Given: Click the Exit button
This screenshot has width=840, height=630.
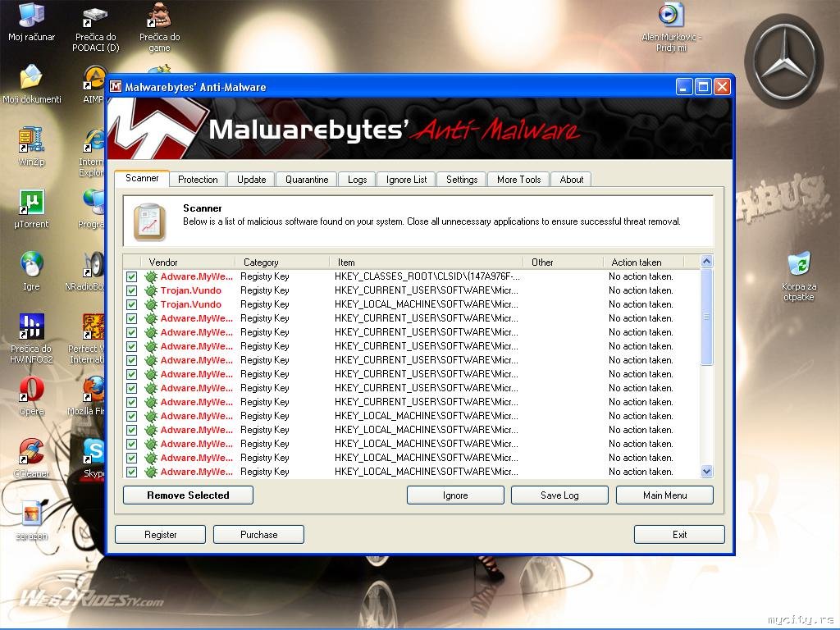Looking at the screenshot, I should (x=679, y=534).
